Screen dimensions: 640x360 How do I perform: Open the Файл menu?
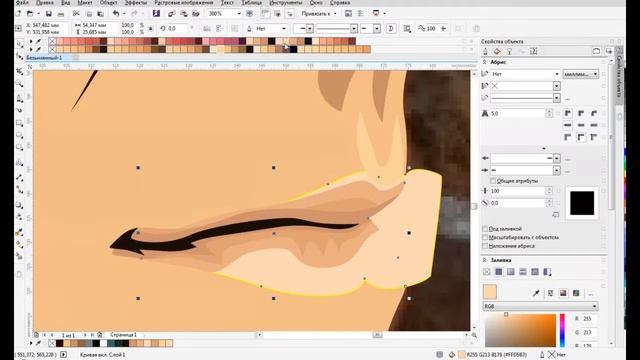pyautogui.click(x=22, y=2)
